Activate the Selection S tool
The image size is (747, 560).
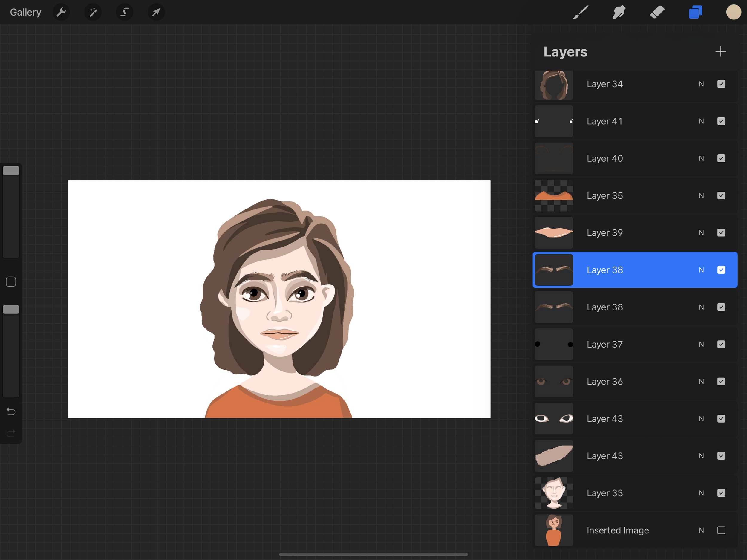125,13
